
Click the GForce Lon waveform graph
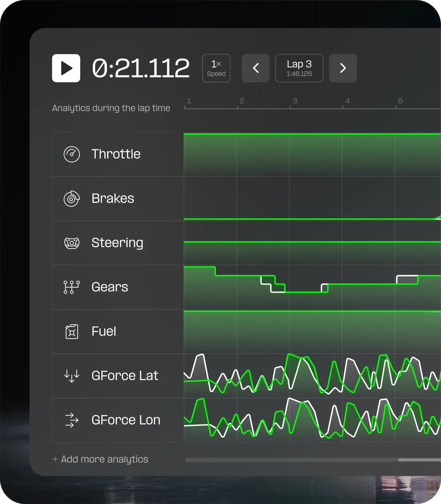click(312, 420)
